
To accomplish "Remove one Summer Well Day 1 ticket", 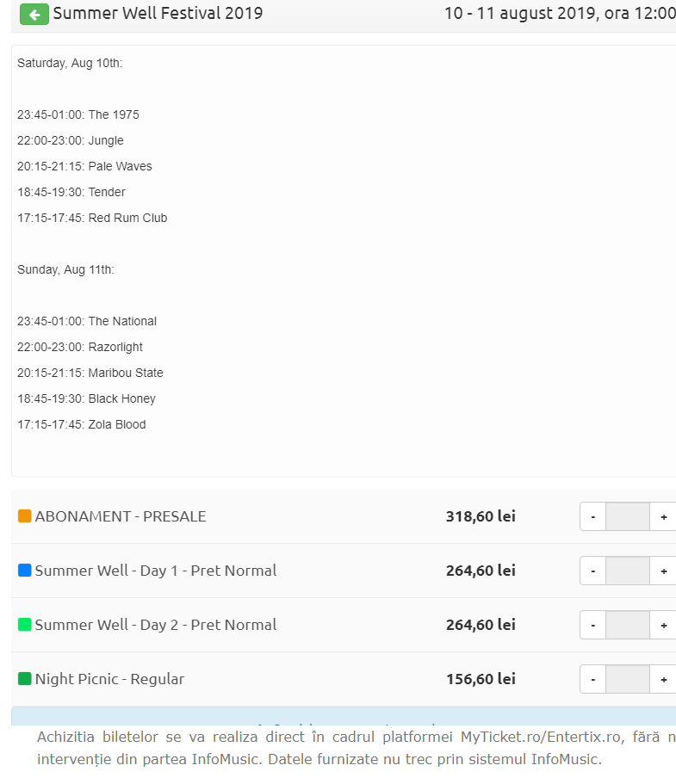I will pos(592,571).
